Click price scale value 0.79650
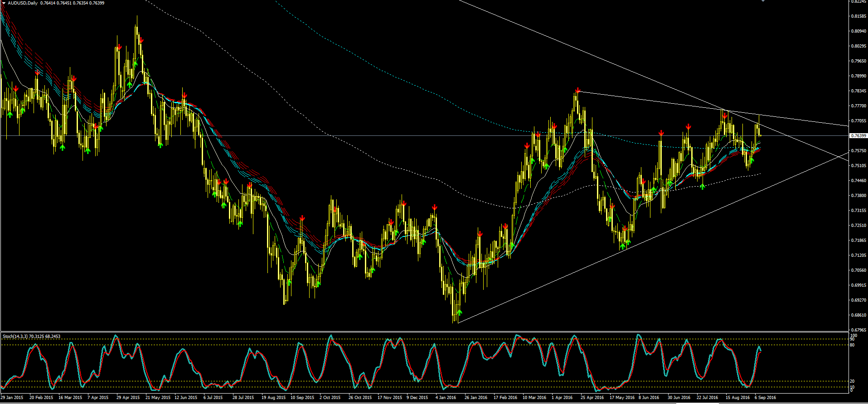Screen dimensions: 868x404 858,61
